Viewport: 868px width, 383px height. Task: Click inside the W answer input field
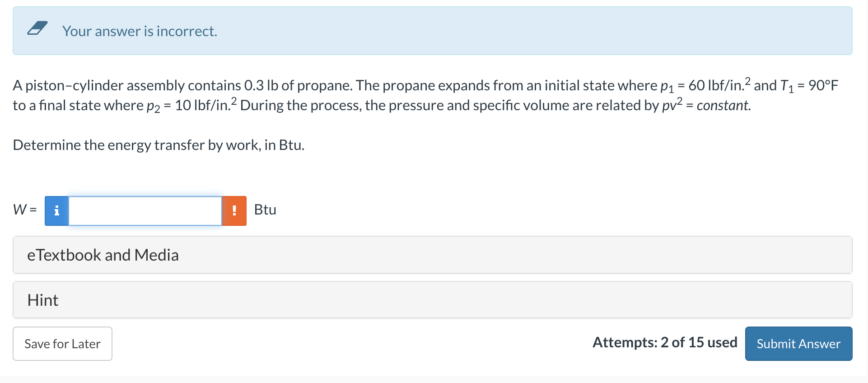(x=145, y=210)
